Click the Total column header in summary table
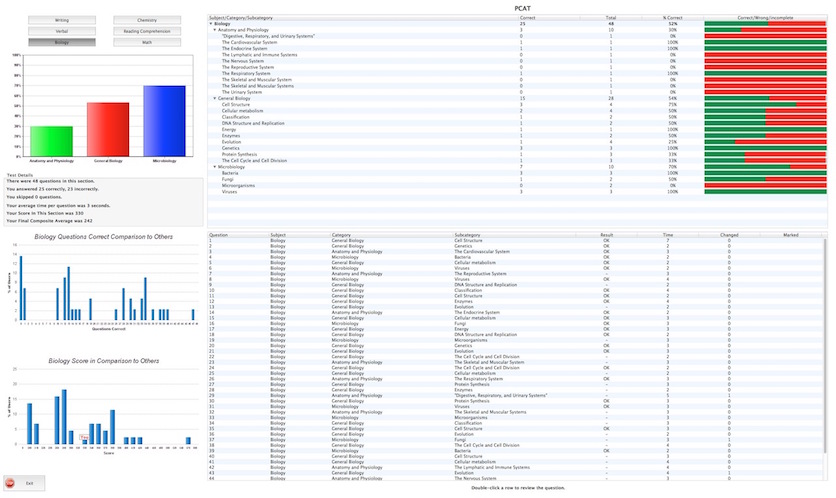836x498 pixels. [611, 18]
